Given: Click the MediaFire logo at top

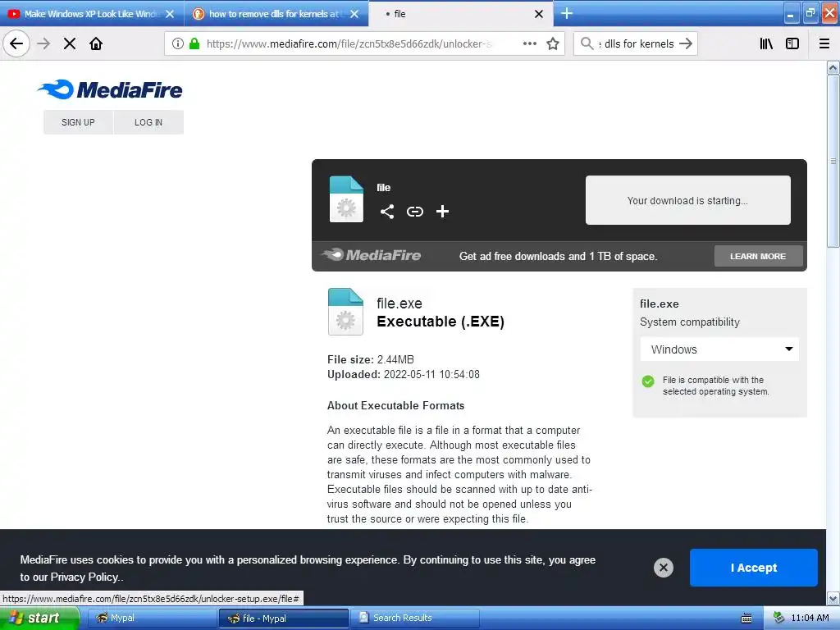Looking at the screenshot, I should coord(110,89).
